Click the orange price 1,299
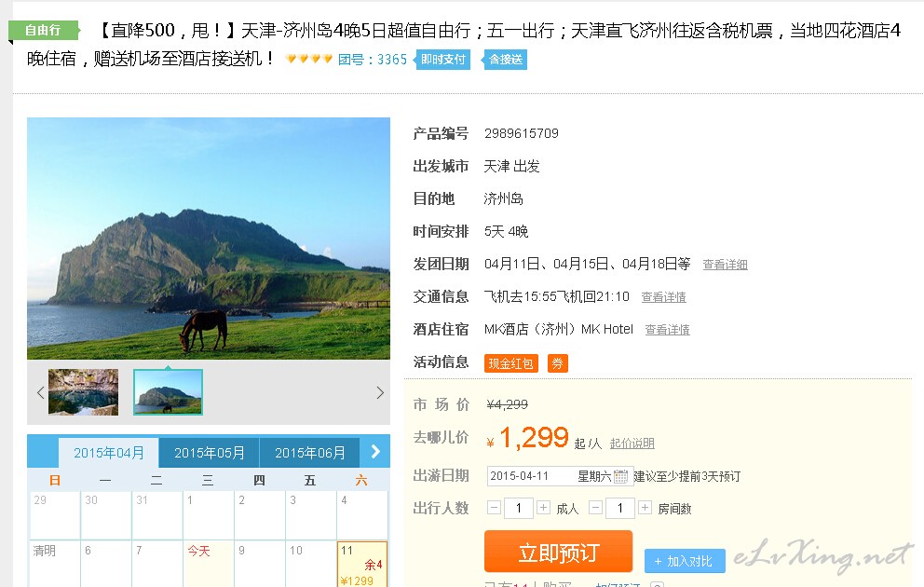The image size is (924, 587). coord(534,437)
